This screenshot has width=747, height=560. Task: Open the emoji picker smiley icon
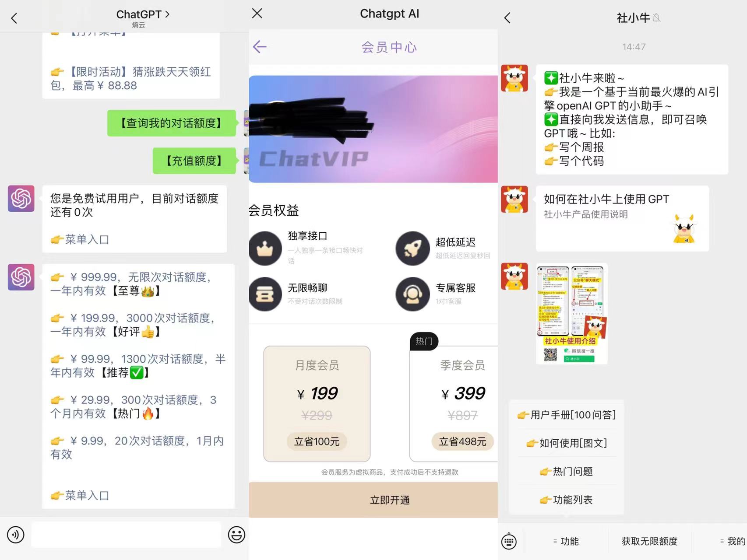[236, 535]
